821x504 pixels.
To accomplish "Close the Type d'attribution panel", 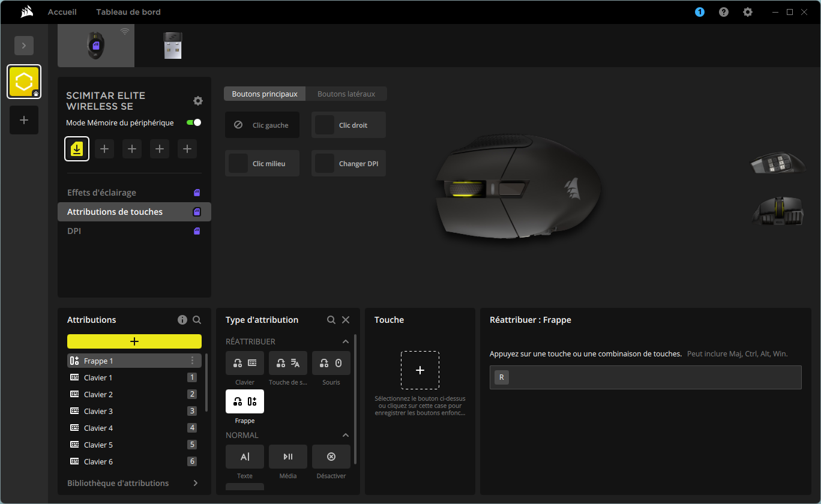I will pos(346,320).
